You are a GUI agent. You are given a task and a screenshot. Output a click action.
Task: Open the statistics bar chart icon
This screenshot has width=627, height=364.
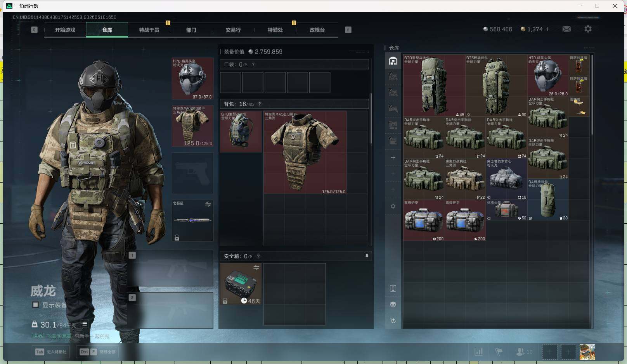(479, 352)
